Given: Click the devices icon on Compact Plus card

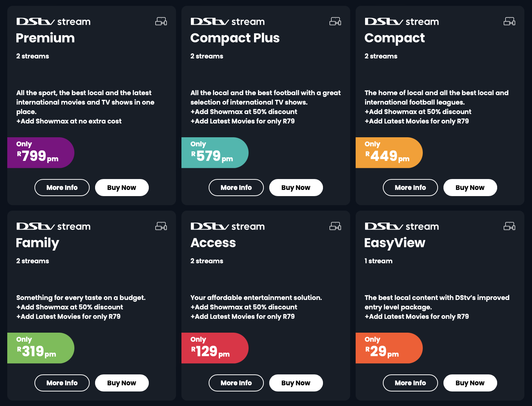Looking at the screenshot, I should (335, 21).
